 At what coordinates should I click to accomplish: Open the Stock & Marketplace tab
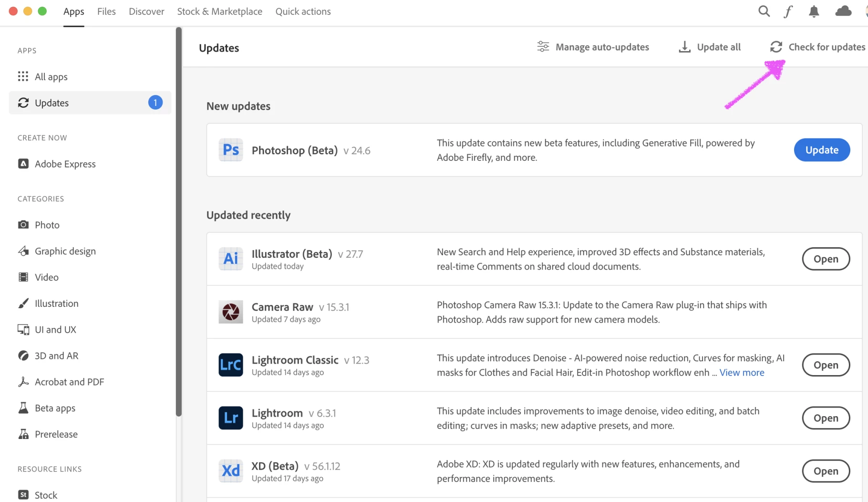(219, 11)
